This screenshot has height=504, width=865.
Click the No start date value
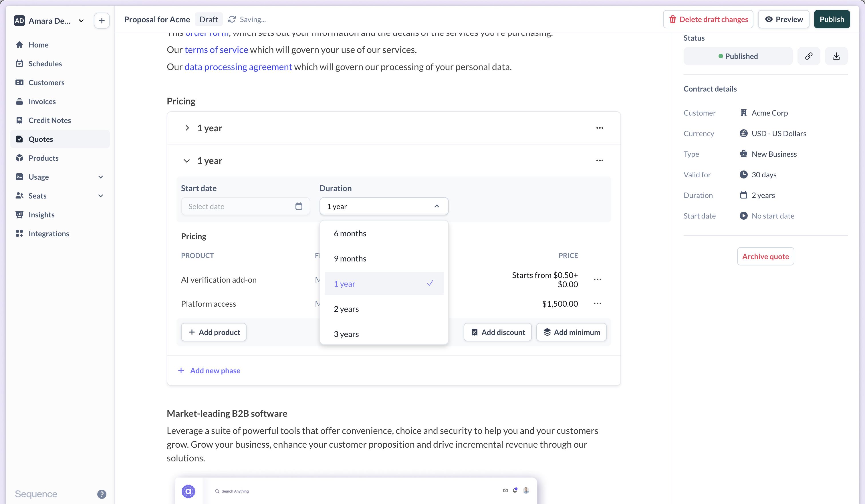[x=773, y=216]
